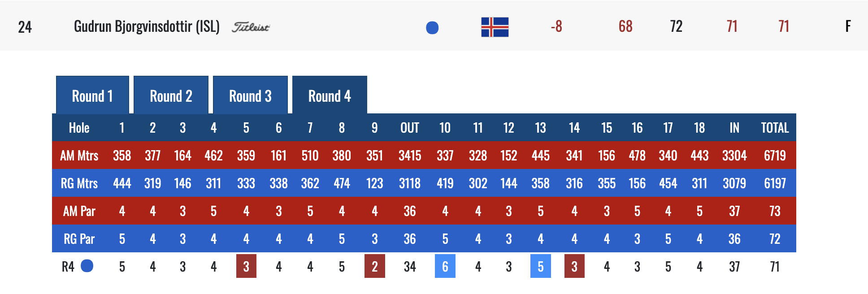
Task: Click the first round score 68
Action: tap(625, 27)
